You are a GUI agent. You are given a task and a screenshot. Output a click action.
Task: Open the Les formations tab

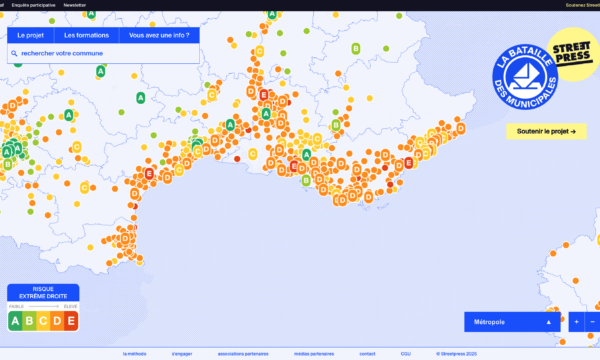click(86, 35)
